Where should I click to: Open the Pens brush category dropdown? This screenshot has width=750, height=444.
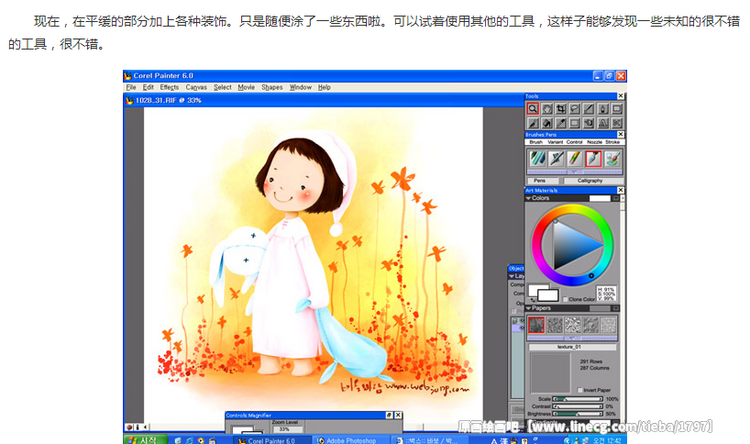(x=542, y=181)
